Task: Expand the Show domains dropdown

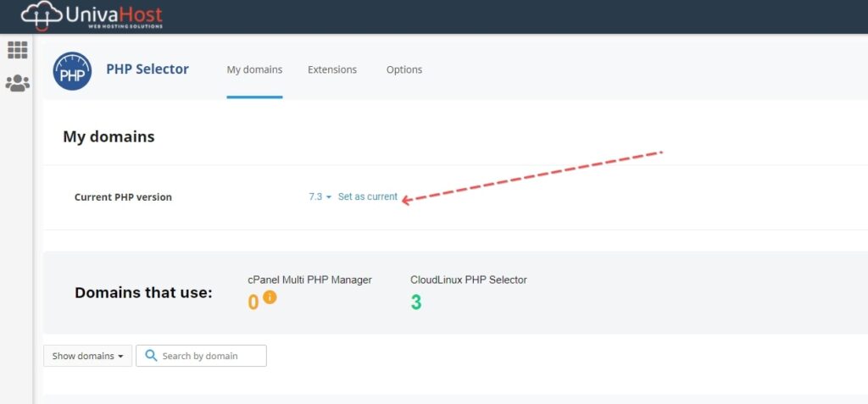Action: pyautogui.click(x=88, y=356)
